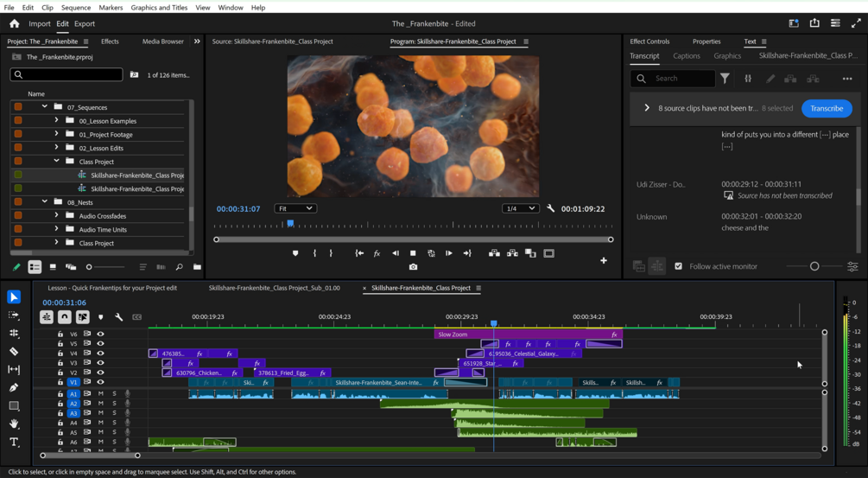Switch to the Captions tab
The width and height of the screenshot is (868, 478).
point(687,56)
